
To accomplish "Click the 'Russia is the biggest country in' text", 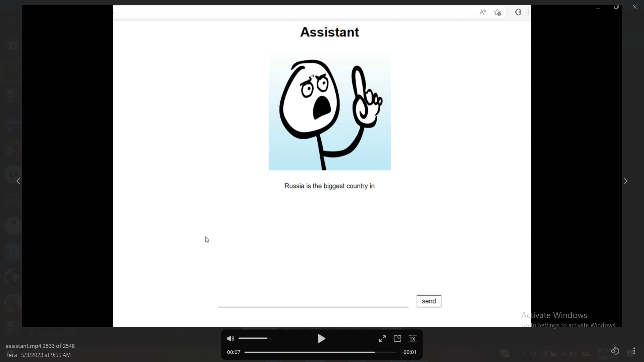I will tap(329, 186).
